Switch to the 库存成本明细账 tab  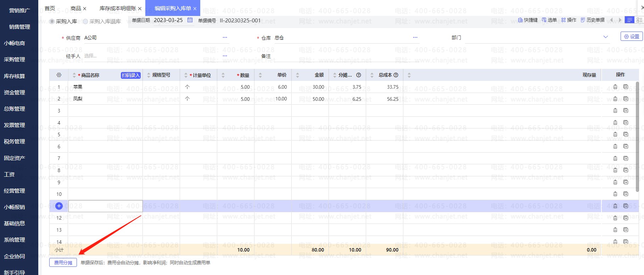point(118,9)
